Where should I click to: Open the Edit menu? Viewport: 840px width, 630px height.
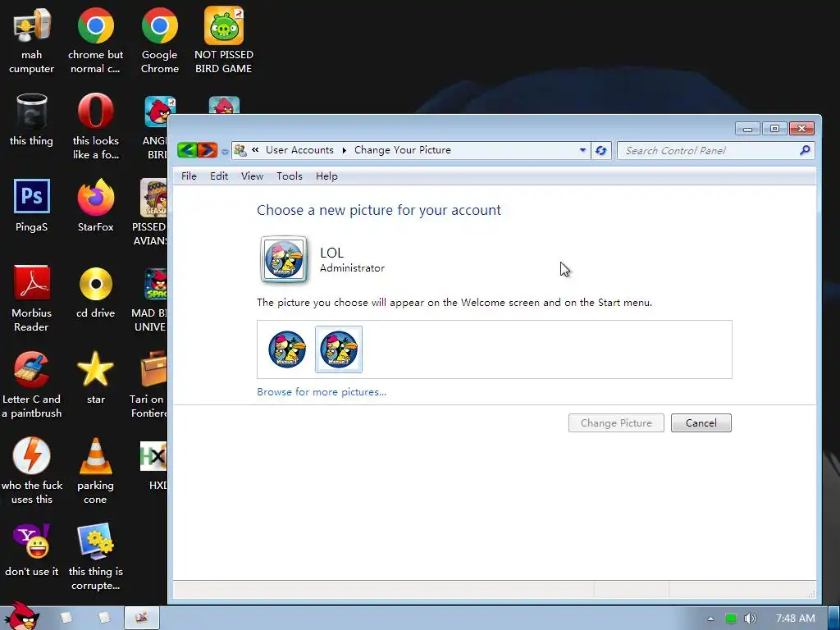tap(218, 176)
